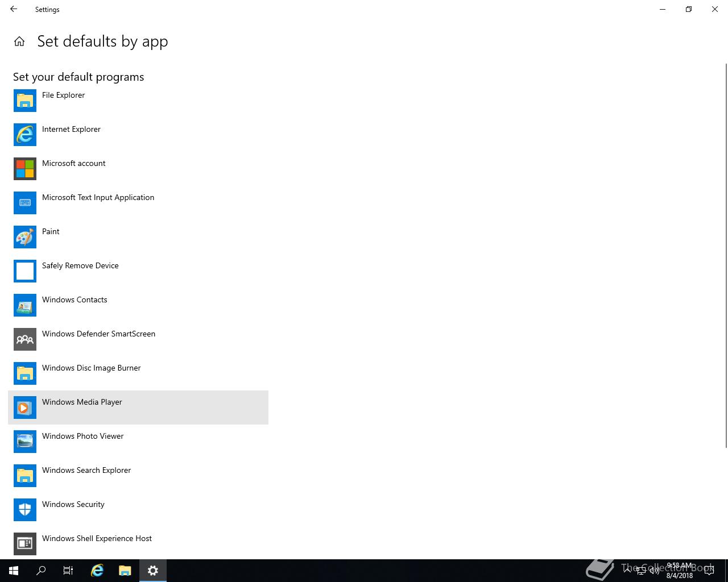Click the Windows Defender SmartScreen people icon
The image size is (728, 582).
point(25,339)
